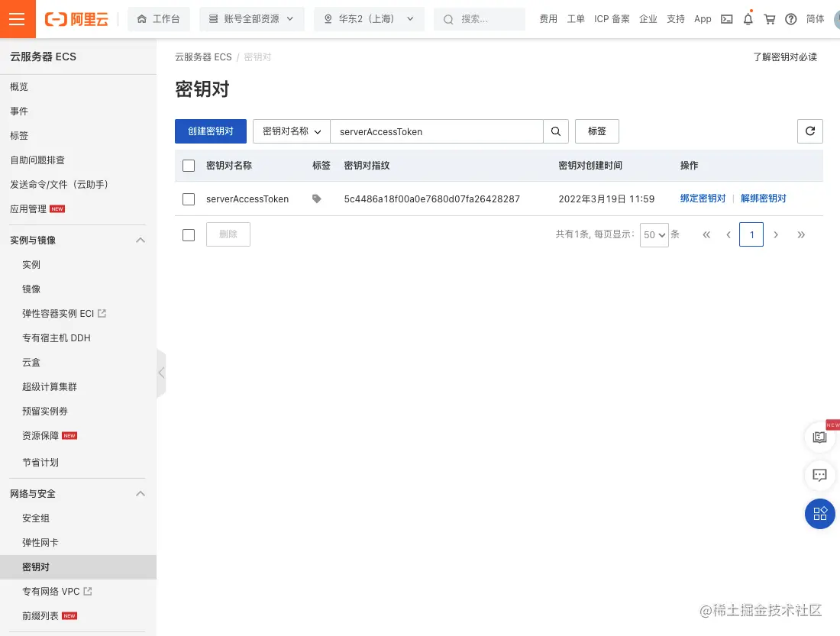Open 费用 in the top bar
The image size is (840, 636).
pyautogui.click(x=548, y=19)
